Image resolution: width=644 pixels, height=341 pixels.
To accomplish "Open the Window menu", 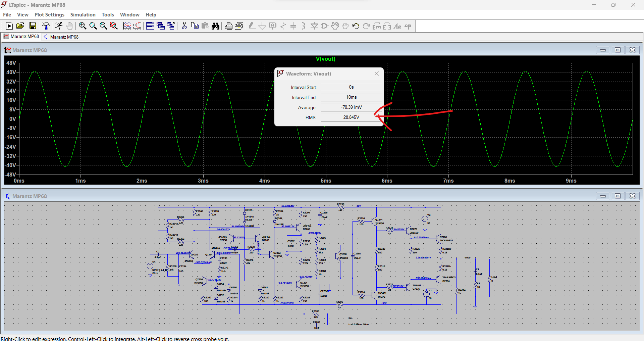I will pyautogui.click(x=129, y=15).
